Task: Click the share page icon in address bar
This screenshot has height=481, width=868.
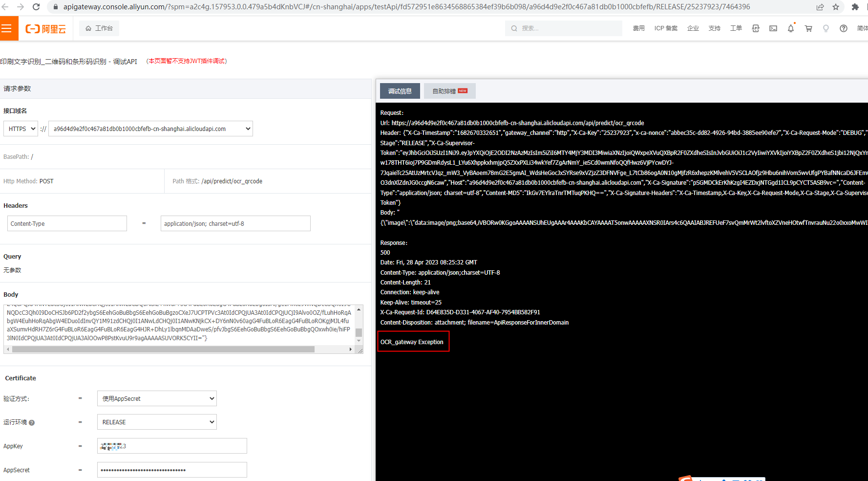Action: tap(820, 7)
